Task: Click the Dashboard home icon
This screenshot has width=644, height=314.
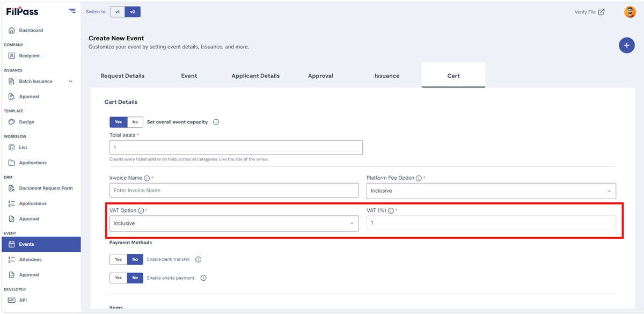Action: (12, 31)
